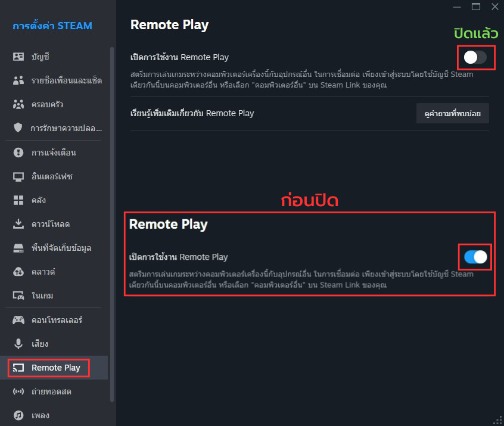Click the family group icon
Image resolution: width=504 pixels, height=426 pixels.
pos(18,104)
